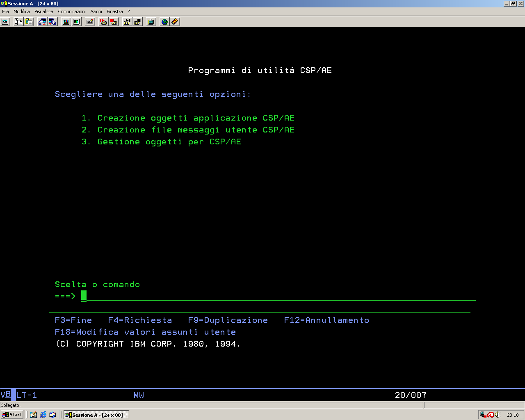
Task: Click the Print Screen toolbar icon
Action: (x=5, y=22)
